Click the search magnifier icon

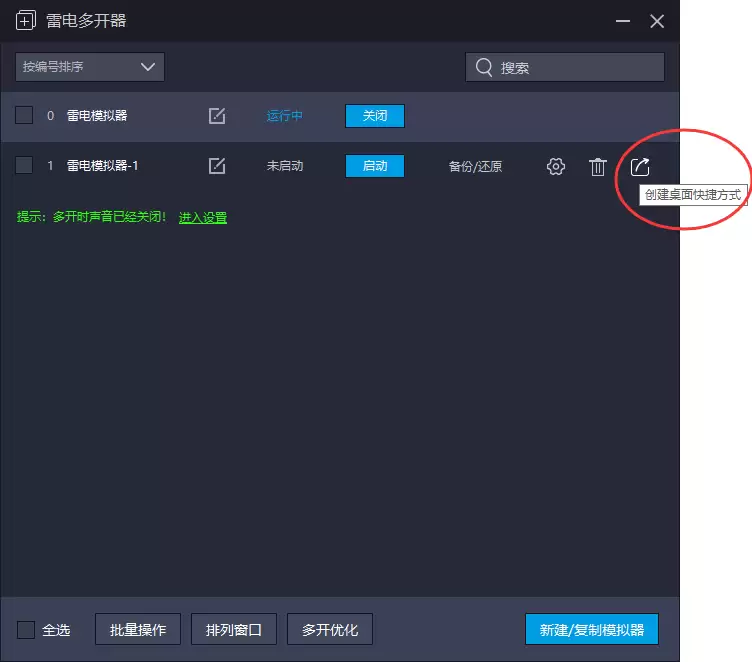(x=484, y=67)
